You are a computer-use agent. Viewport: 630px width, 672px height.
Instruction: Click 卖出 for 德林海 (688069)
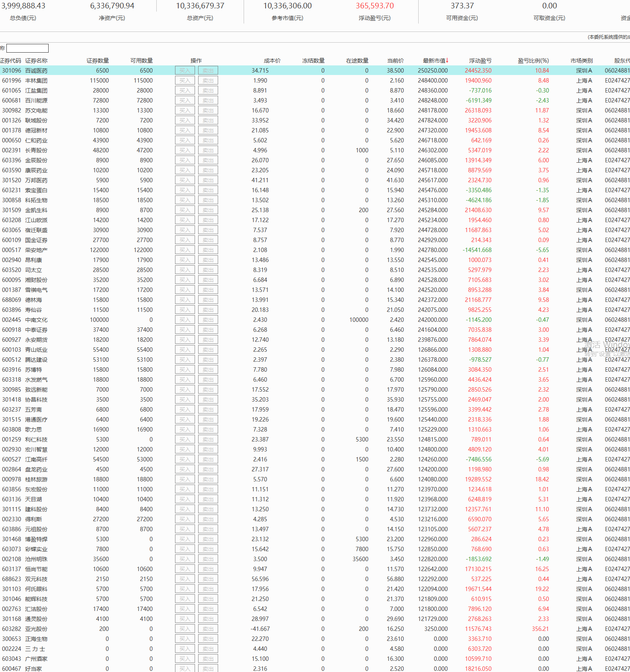point(208,300)
